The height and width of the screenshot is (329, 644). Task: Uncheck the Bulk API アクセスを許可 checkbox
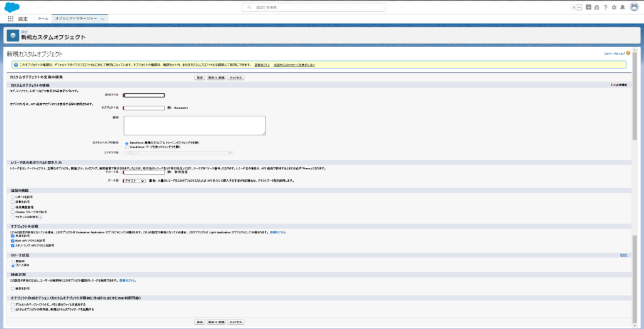tap(13, 240)
